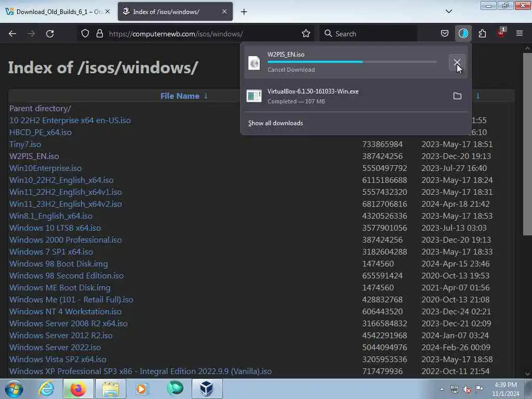The width and height of the screenshot is (532, 399).
Task: Open the VirtualBox taskbar icon
Action: tap(207, 389)
